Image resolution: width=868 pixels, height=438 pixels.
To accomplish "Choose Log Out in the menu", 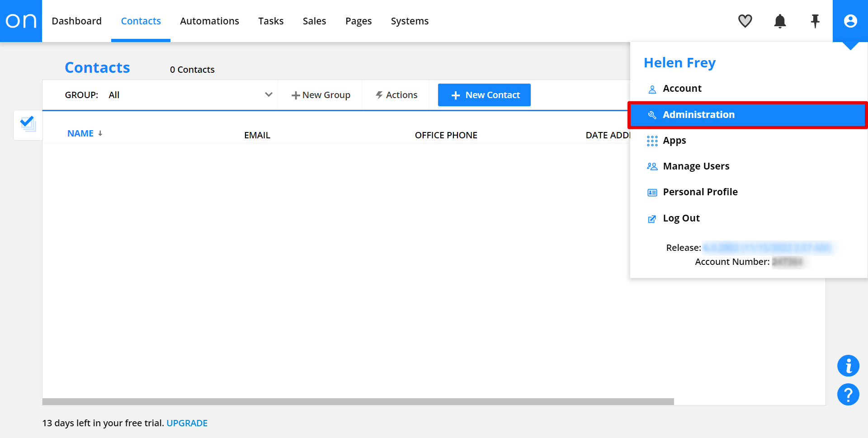I will [748, 218].
